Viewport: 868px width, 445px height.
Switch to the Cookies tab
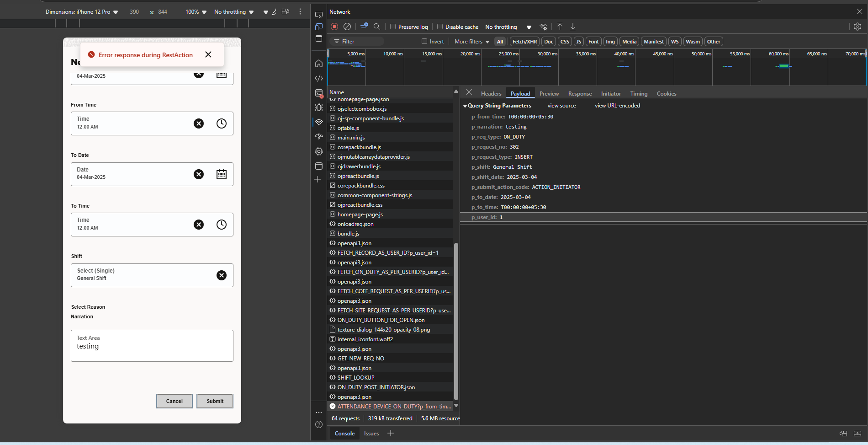[x=667, y=94]
